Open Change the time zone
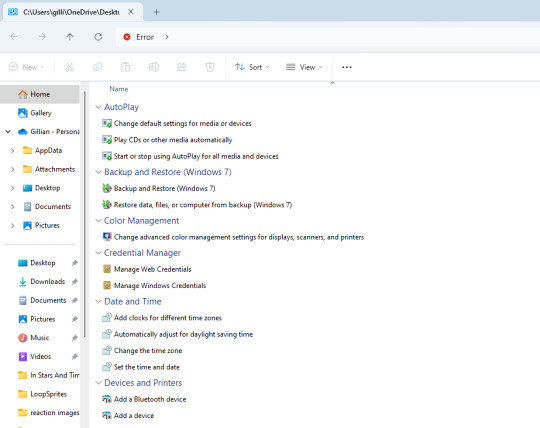This screenshot has width=540, height=428. click(142, 351)
